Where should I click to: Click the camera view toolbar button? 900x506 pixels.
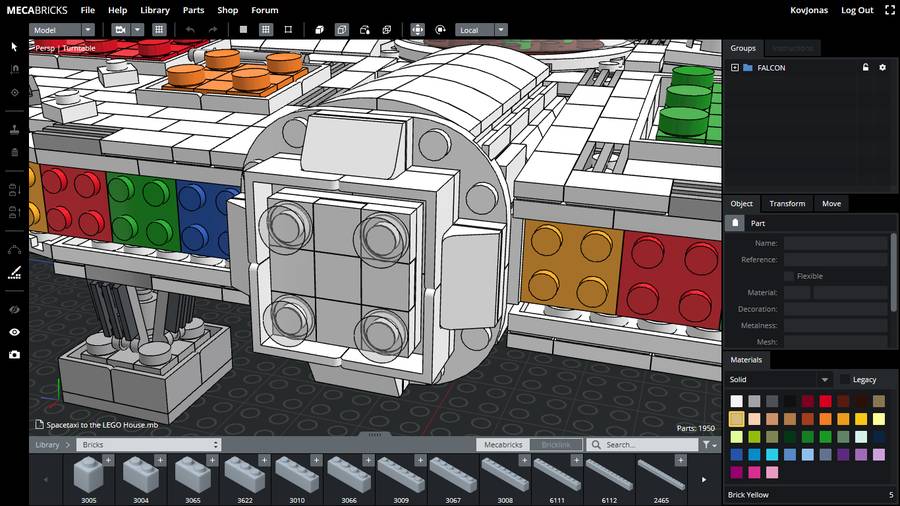coord(120,30)
